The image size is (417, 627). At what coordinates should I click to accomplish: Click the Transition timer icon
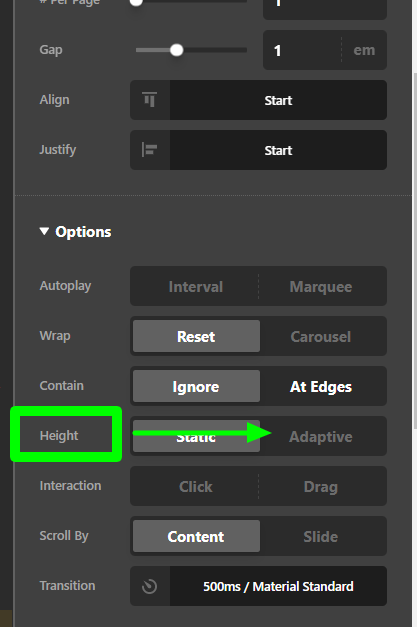[150, 586]
